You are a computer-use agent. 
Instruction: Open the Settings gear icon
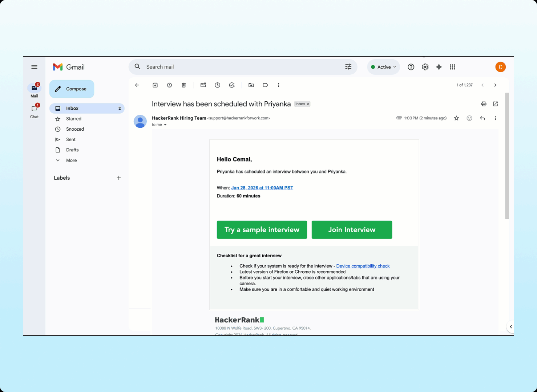point(425,67)
